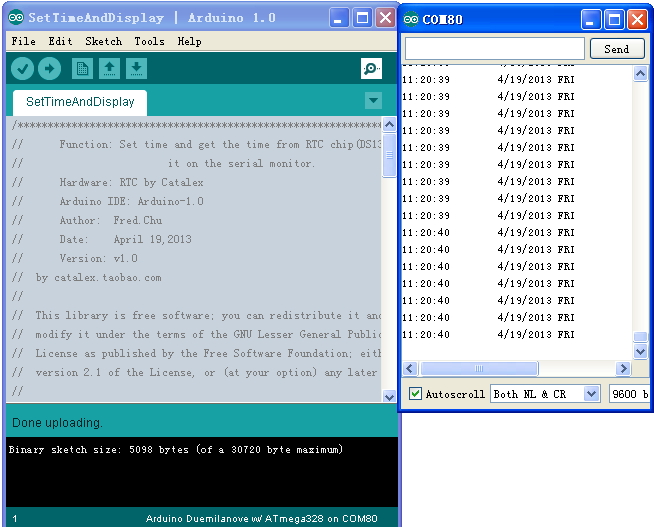
Task: Click the Save sketch down-arrow icon
Action: (x=136, y=68)
